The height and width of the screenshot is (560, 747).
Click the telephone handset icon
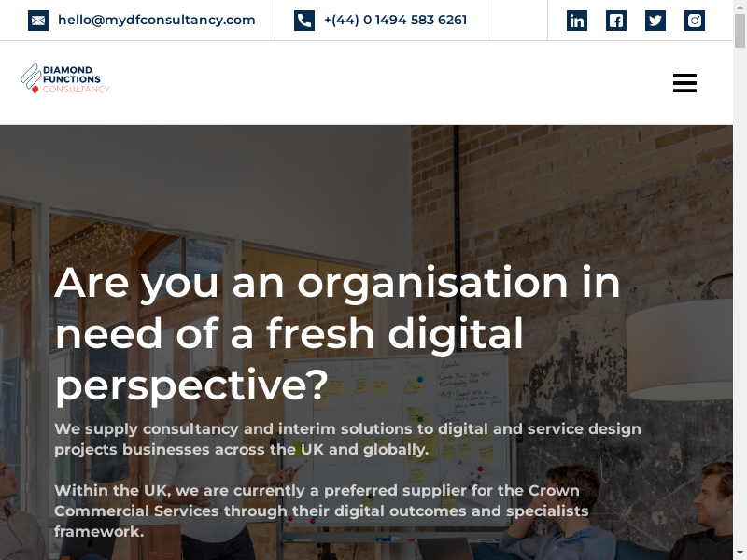tap(304, 21)
